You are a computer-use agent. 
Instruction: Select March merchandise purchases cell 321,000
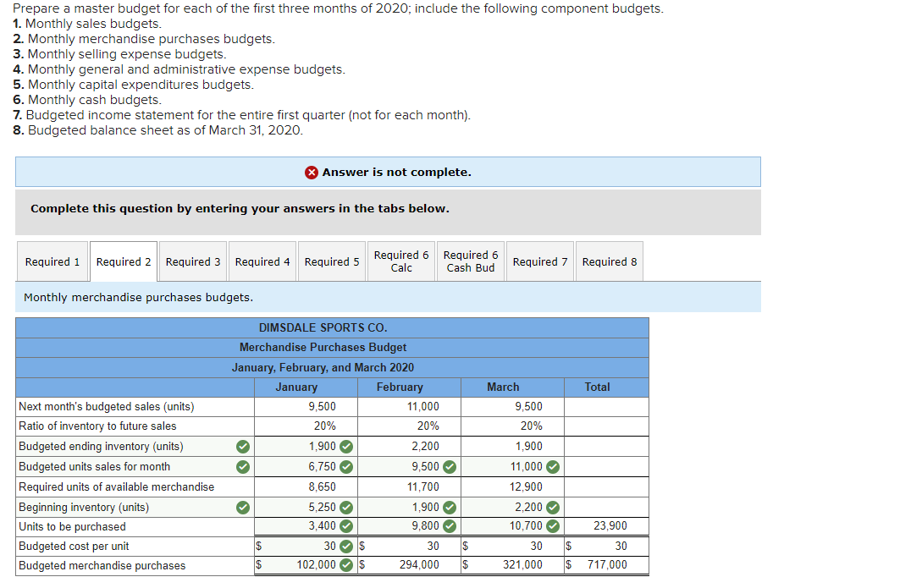513,565
